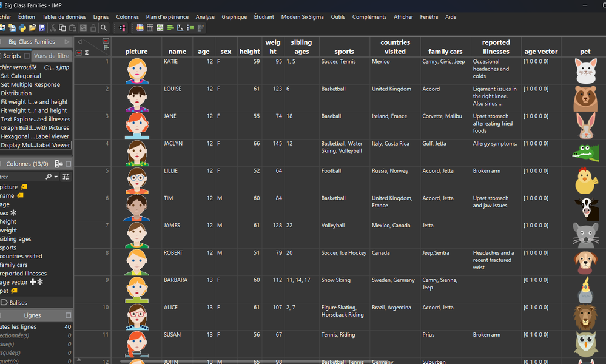Open the Analyse menu
Screen dimensions: 606x364
(205, 17)
